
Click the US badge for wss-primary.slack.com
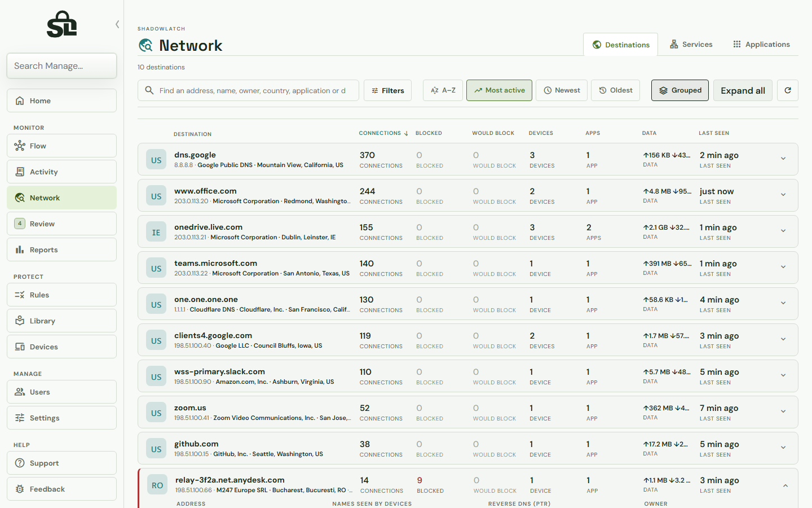[156, 376]
